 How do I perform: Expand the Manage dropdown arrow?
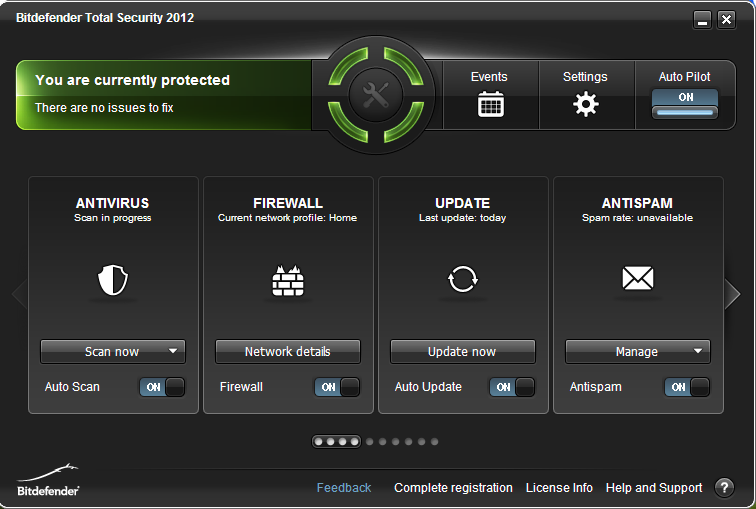pyautogui.click(x=698, y=351)
